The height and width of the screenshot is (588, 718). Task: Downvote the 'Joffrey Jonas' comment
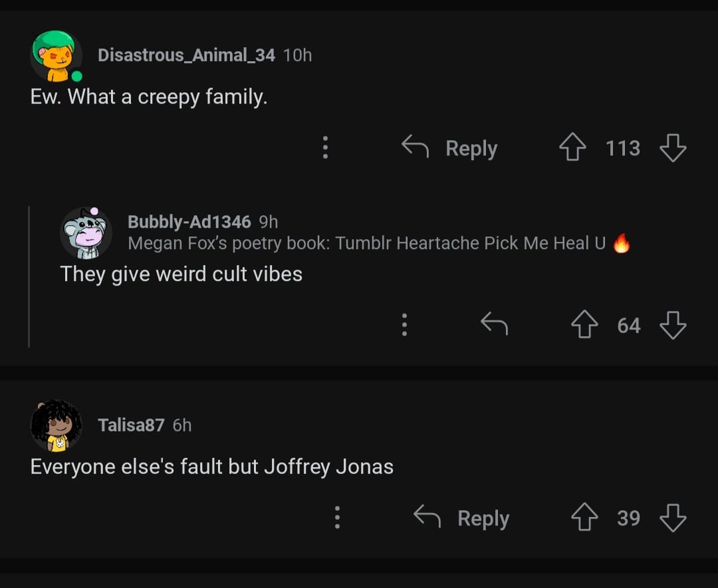[672, 518]
